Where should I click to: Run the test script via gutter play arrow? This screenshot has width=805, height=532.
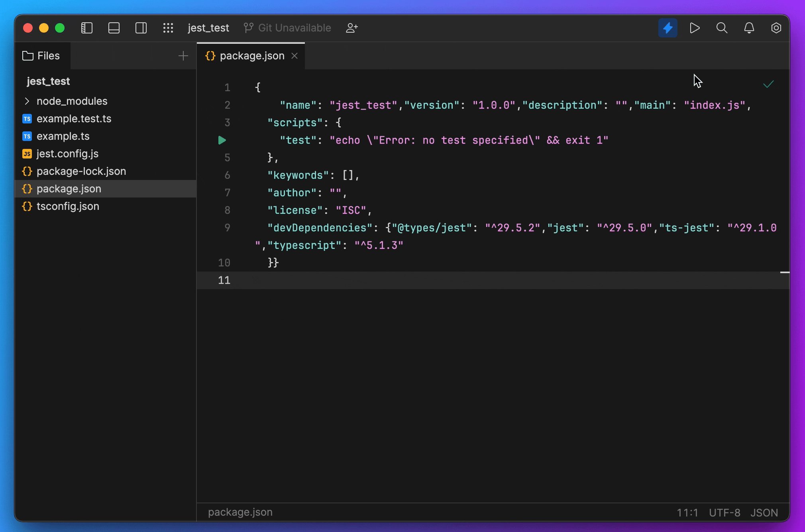point(222,140)
